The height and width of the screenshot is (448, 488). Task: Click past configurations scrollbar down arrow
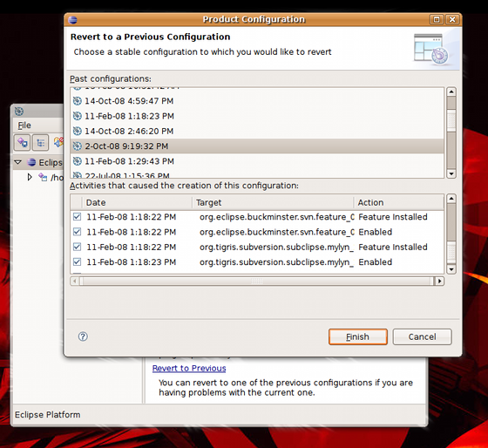(451, 173)
